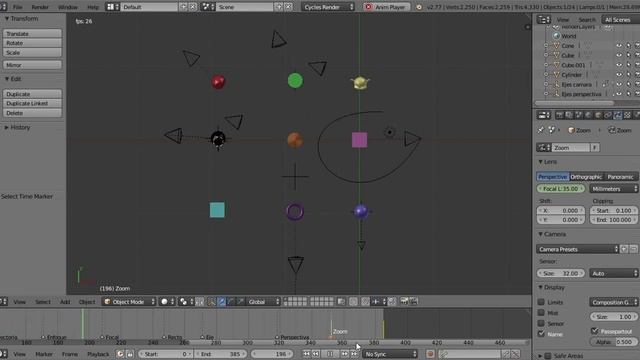
Task: Open the No Sync dropdown
Action: click(x=390, y=354)
